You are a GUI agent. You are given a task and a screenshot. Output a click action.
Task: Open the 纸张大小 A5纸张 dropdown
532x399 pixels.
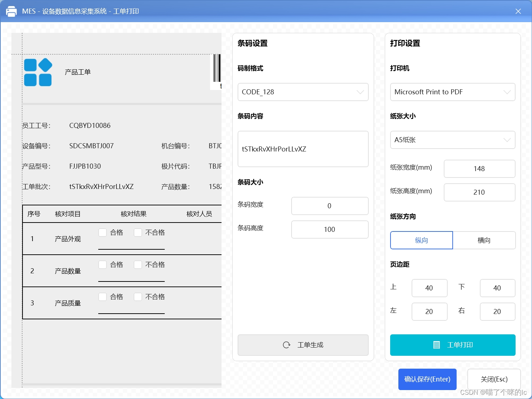[453, 140]
